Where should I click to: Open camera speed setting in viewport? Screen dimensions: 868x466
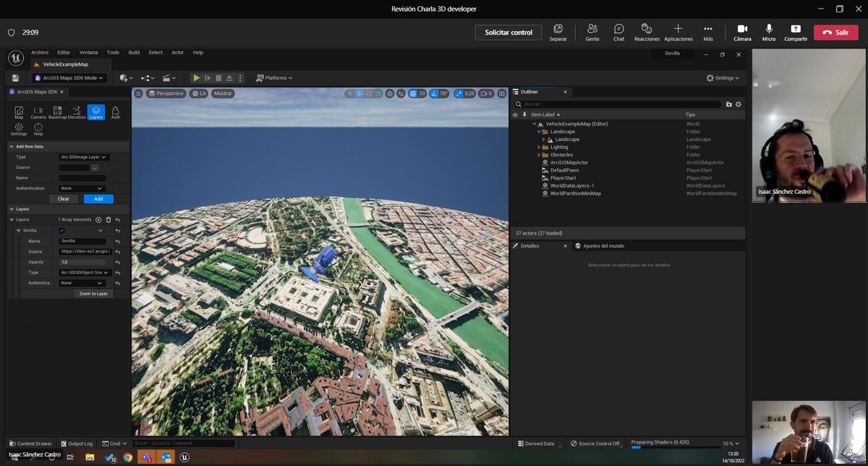pos(485,93)
